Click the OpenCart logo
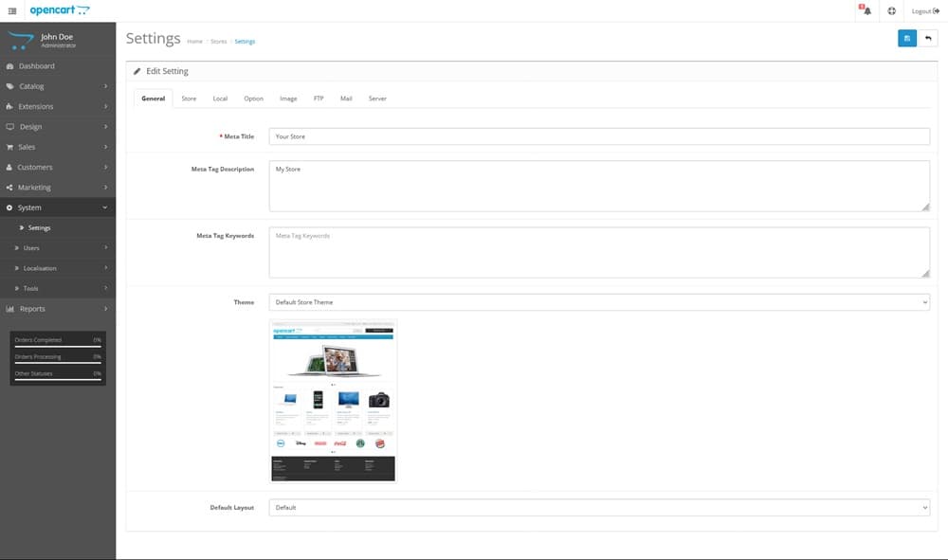The height and width of the screenshot is (560, 948). [59, 10]
